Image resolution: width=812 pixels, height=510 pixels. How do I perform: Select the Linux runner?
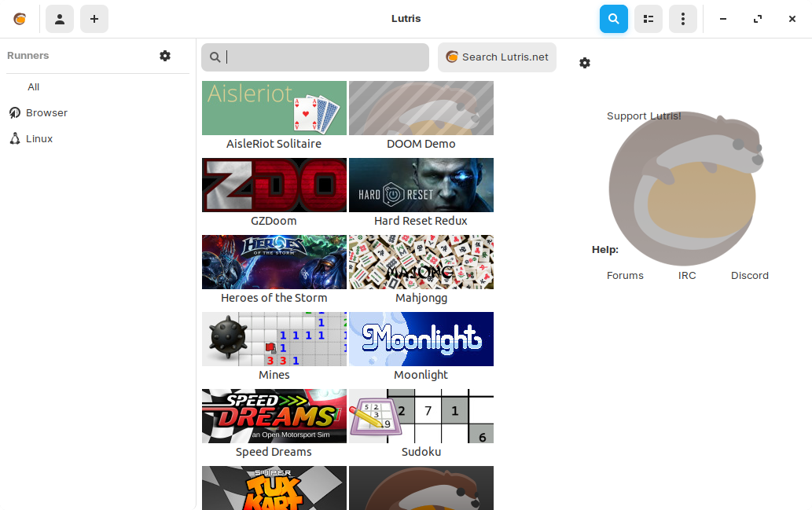click(39, 139)
